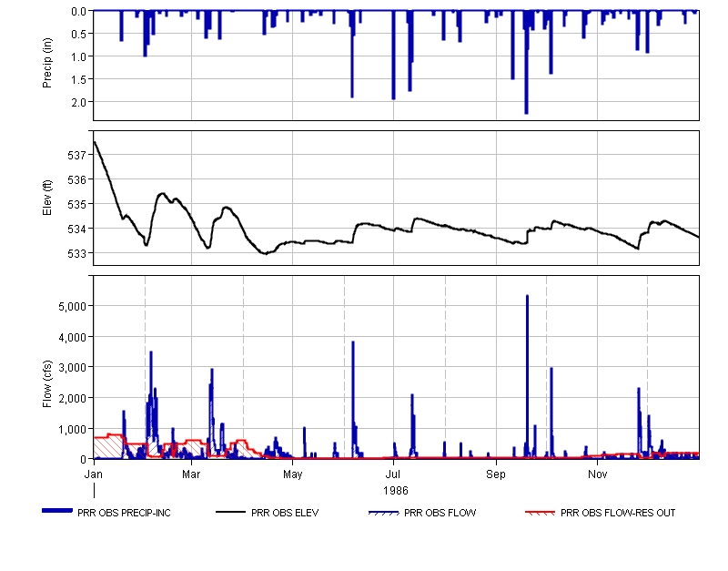Viewport: 728px width, 571px height.
Task: Click the 1986 year label
Action: click(396, 491)
